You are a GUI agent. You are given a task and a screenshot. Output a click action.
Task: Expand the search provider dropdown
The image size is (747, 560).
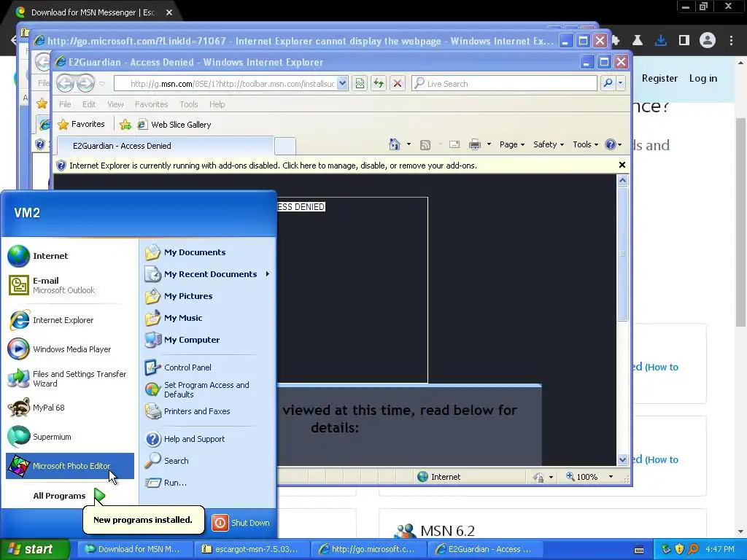click(620, 84)
